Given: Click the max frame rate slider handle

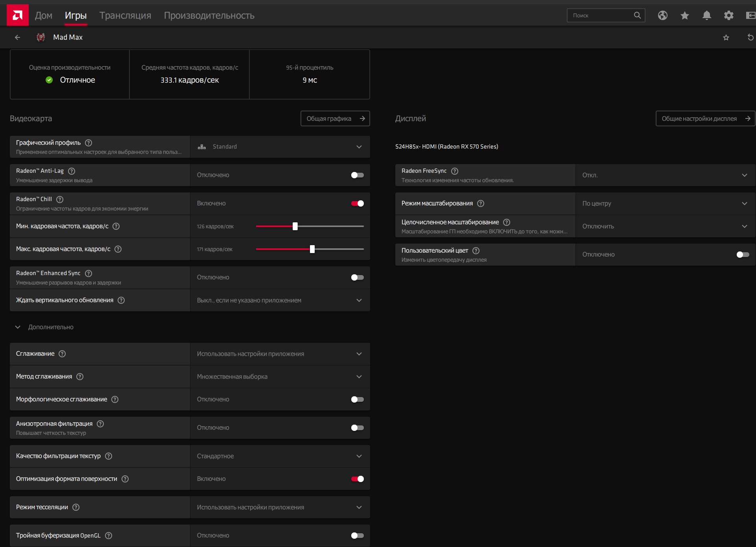Looking at the screenshot, I should [x=312, y=249].
